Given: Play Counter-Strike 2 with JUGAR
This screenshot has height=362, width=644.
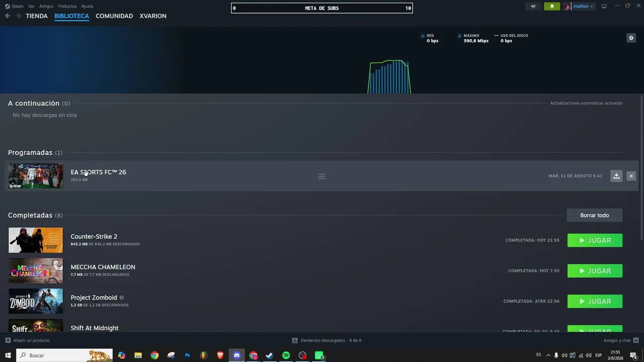Looking at the screenshot, I should pos(595,240).
